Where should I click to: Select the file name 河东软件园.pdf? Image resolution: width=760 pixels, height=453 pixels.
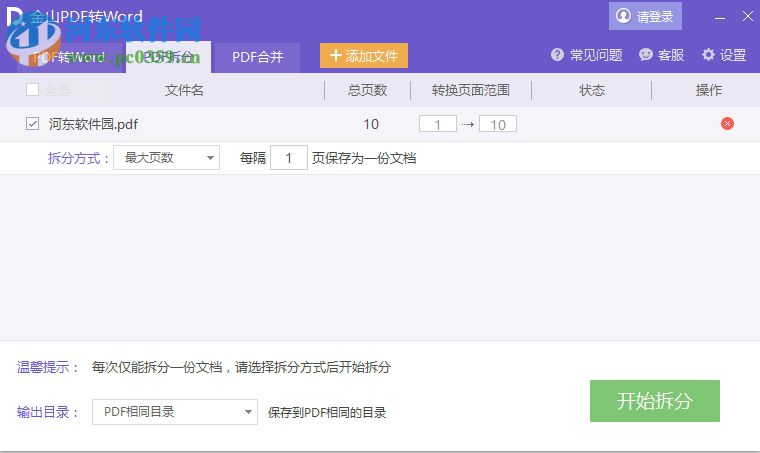pyautogui.click(x=93, y=124)
